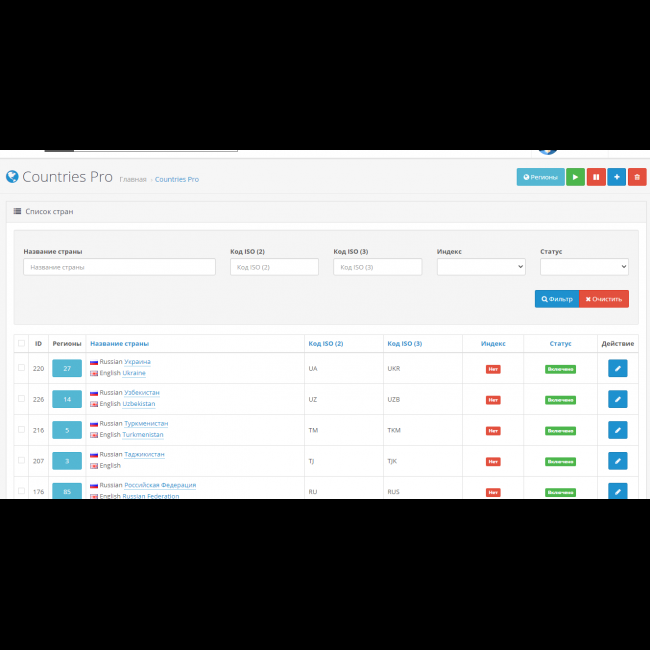
Task: Click the red pause (disable) button
Action: coord(596,177)
